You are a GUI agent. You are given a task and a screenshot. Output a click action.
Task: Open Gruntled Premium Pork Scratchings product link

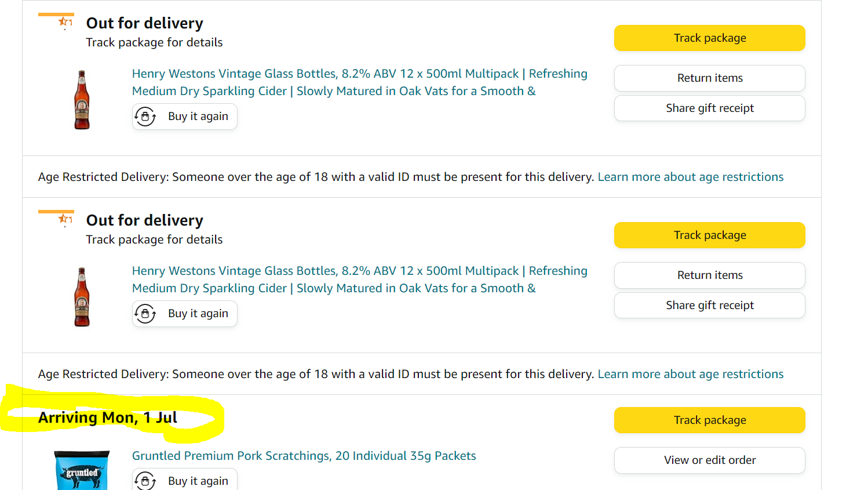point(304,456)
